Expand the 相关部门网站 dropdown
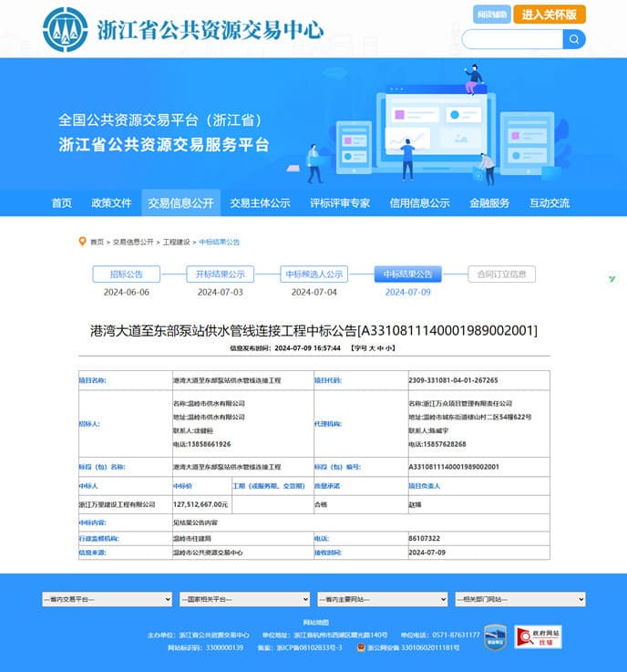627x672 pixels. pos(519,599)
